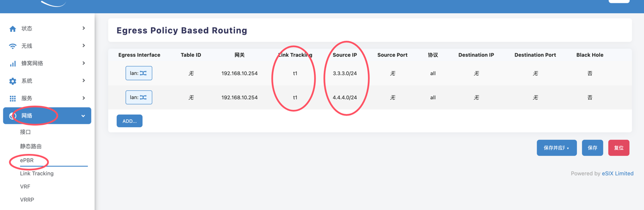Collapse the 网络 menu chevron
The height and width of the screenshot is (210, 644).
pyautogui.click(x=83, y=116)
